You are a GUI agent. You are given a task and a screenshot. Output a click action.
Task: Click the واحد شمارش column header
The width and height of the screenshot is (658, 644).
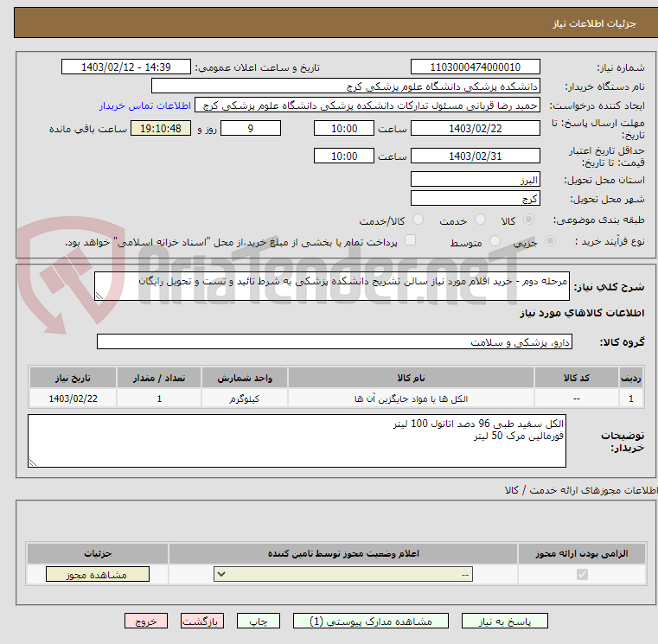pos(245,378)
